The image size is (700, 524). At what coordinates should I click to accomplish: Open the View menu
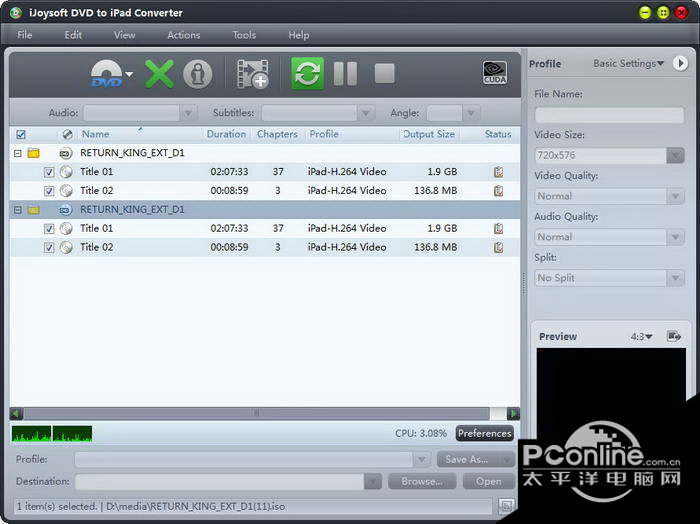point(124,35)
